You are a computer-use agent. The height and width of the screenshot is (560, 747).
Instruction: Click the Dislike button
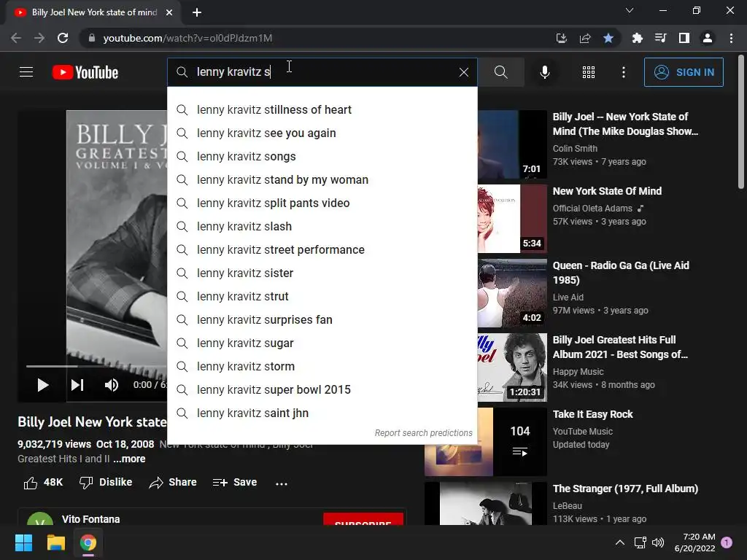106,483
